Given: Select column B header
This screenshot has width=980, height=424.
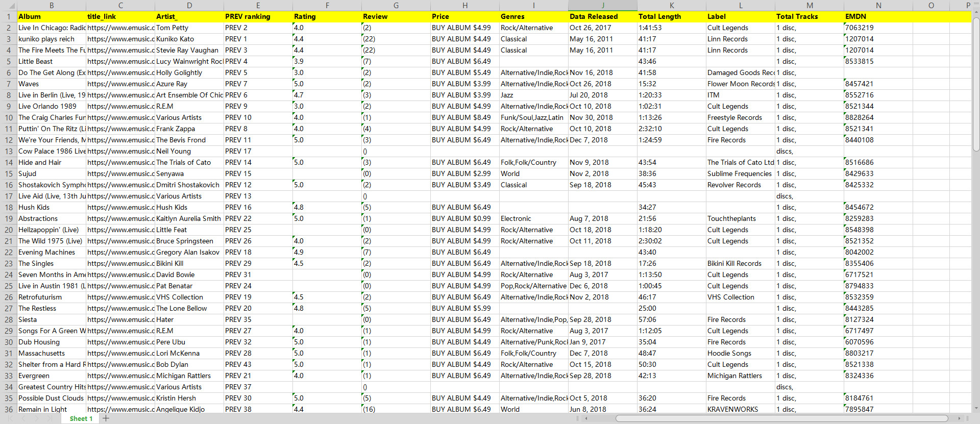Looking at the screenshot, I should coord(52,5).
